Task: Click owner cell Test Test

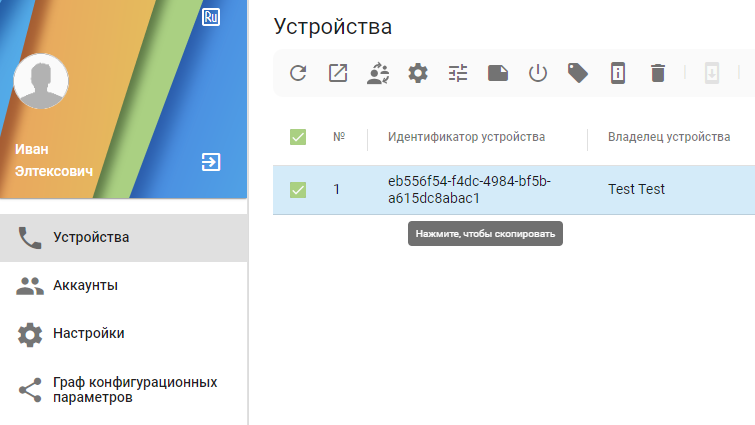Action: [636, 189]
